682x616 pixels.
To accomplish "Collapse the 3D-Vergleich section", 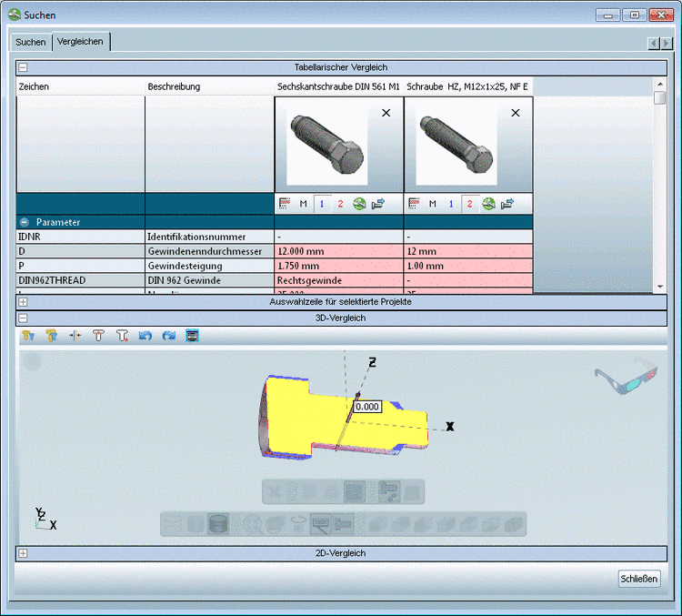I will pyautogui.click(x=23, y=318).
